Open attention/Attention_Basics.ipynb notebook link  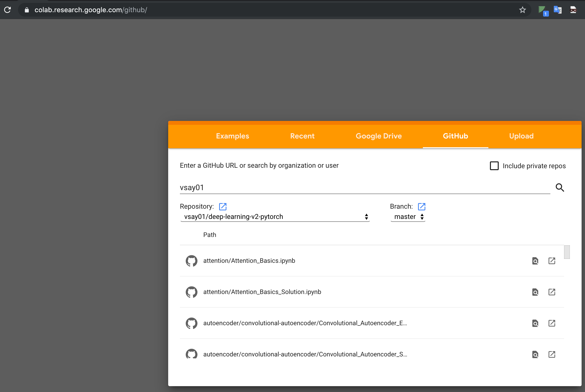coord(249,261)
